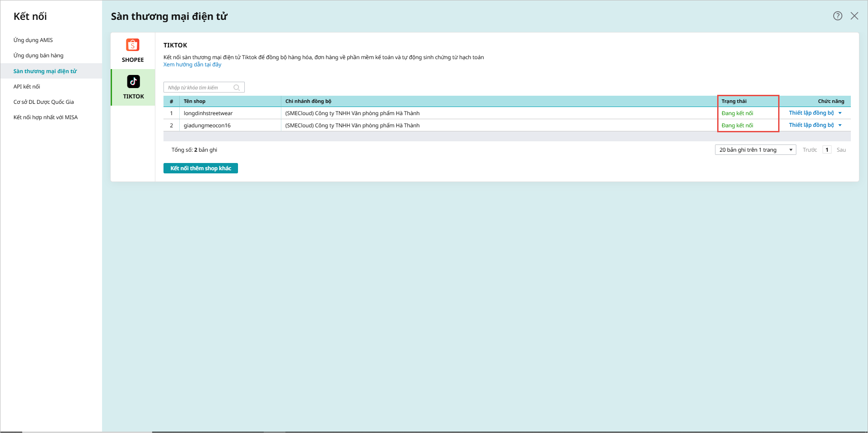The image size is (868, 433).
Task: Focus the keyword search field
Action: click(204, 87)
